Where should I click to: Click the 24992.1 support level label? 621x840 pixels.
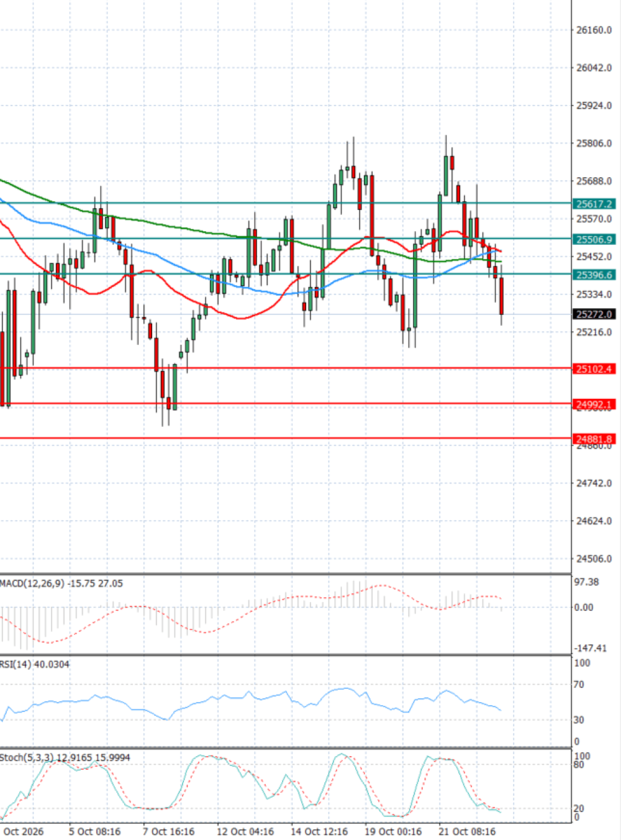coord(594,404)
